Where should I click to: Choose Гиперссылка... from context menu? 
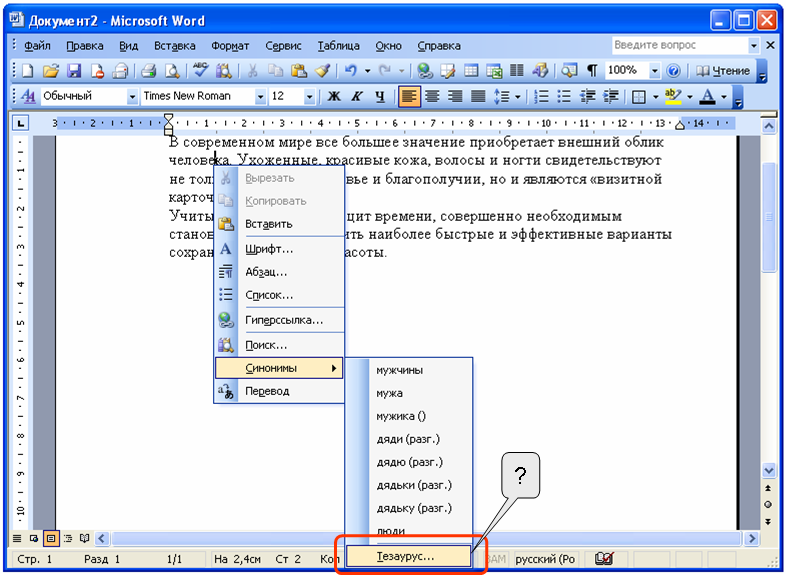pos(284,320)
